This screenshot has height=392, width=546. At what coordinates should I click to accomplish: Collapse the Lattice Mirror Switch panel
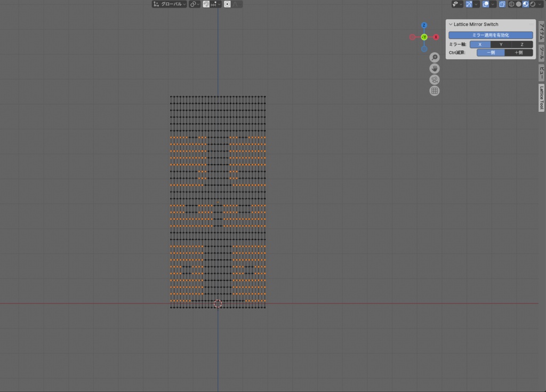[451, 25]
